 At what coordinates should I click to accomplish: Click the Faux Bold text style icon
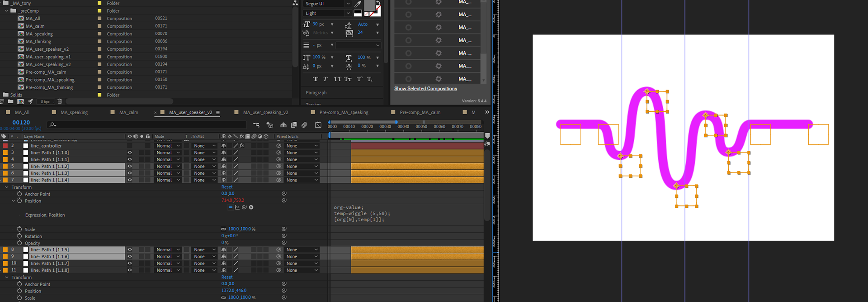315,79
